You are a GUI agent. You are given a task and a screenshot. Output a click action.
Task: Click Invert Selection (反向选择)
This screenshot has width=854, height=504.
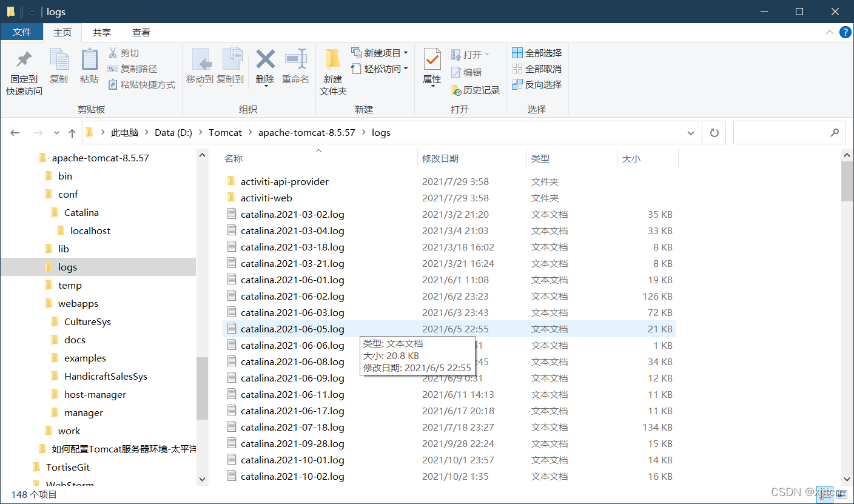[537, 85]
